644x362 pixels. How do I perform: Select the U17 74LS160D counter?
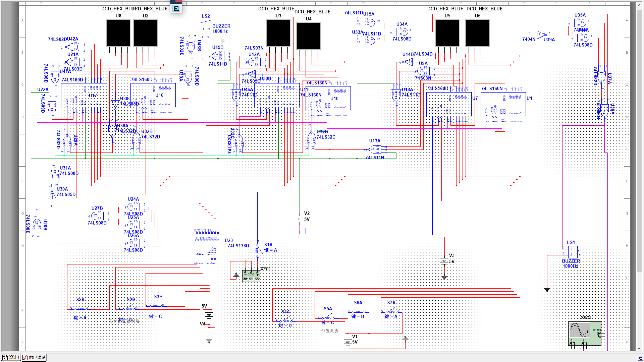(x=84, y=95)
